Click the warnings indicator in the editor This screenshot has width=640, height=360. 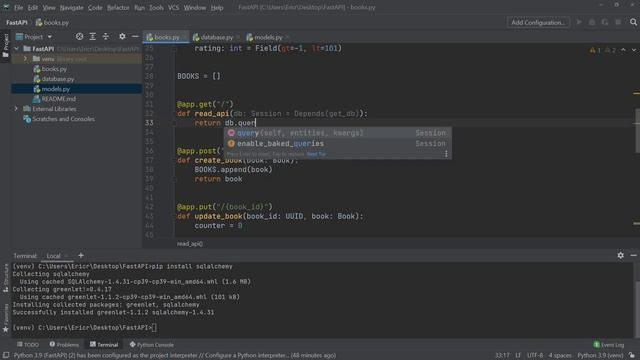pyautogui.click(x=602, y=50)
